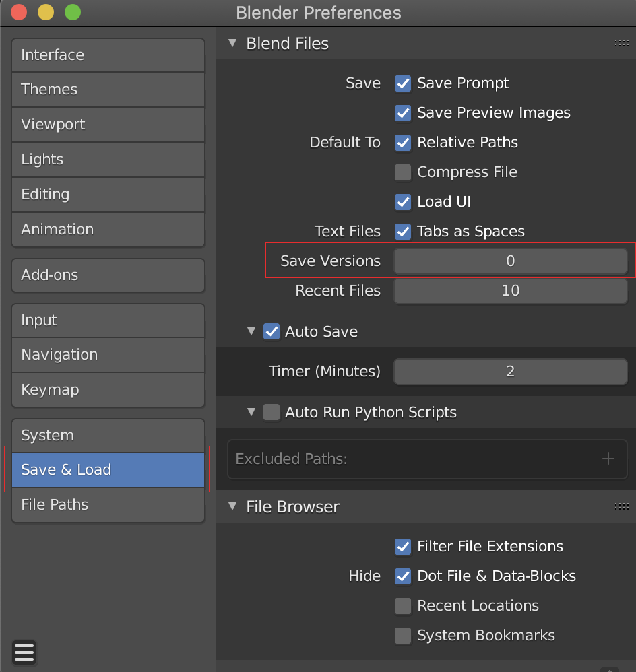
Task: Click the Excluded Paths list area
Action: click(x=427, y=459)
